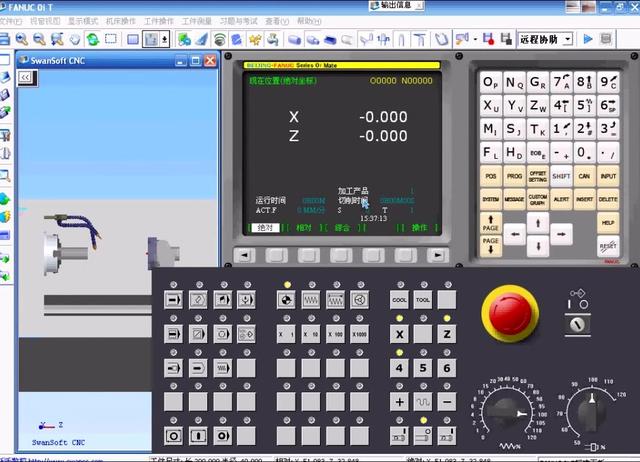Click the cursor right arrow key
Viewport: 640px width, 462px height.
tap(561, 234)
